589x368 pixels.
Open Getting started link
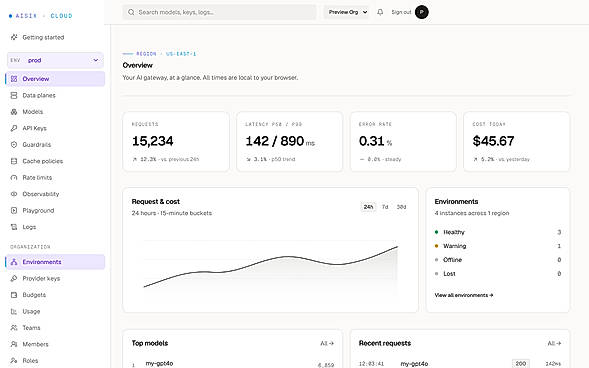55,37
